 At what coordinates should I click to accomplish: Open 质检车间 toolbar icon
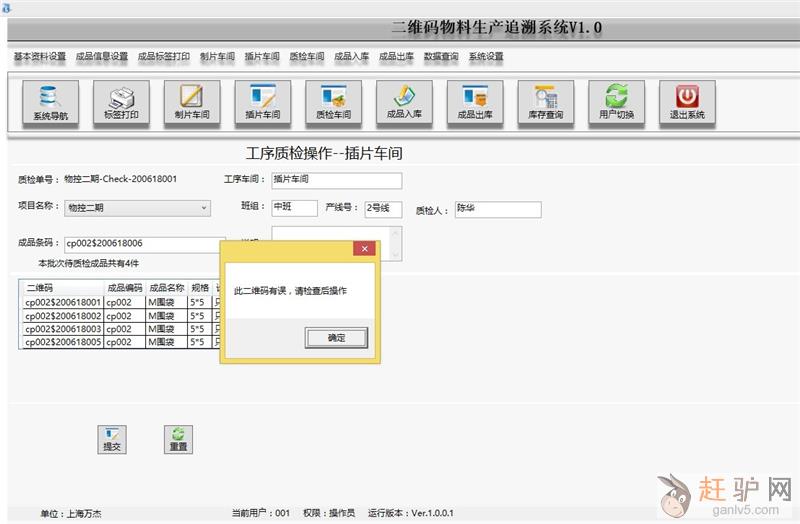(333, 104)
